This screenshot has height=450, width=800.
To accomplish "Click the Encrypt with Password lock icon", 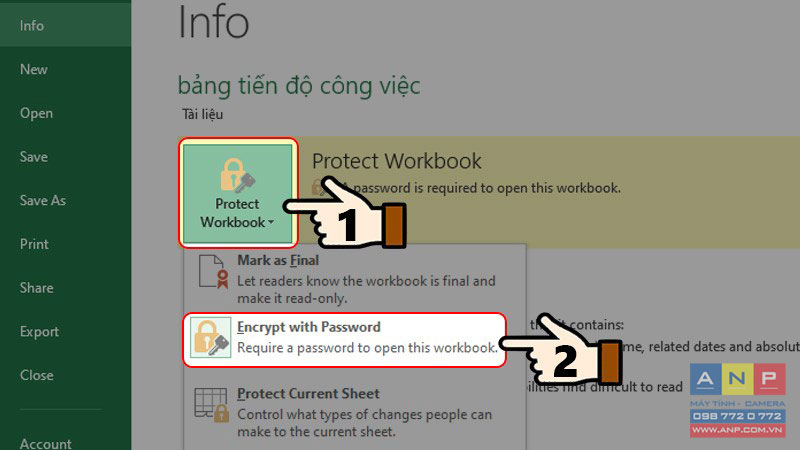I will [210, 338].
